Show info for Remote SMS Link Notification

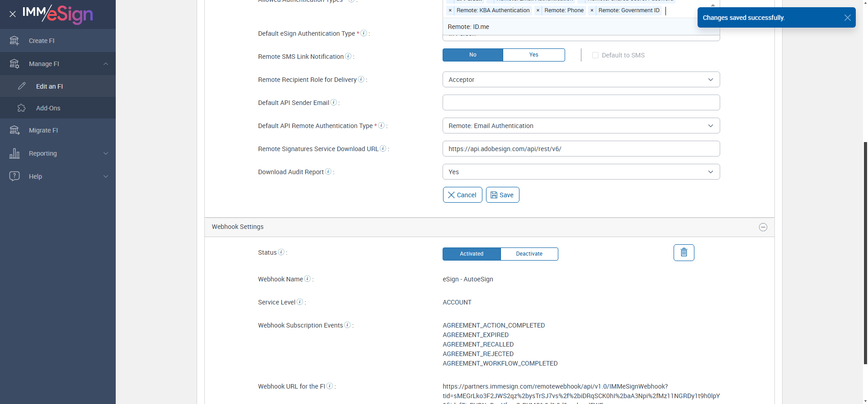pyautogui.click(x=348, y=56)
